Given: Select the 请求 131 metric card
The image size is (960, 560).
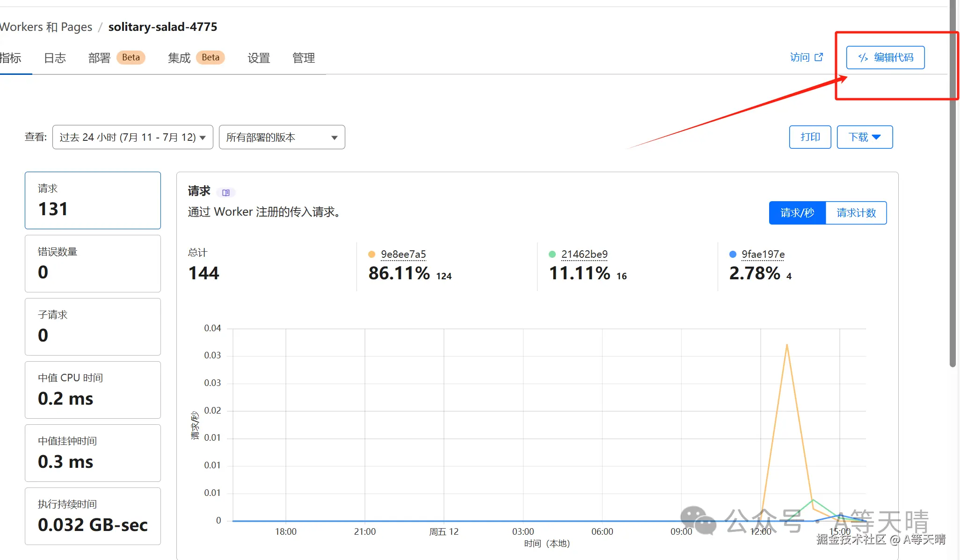Looking at the screenshot, I should (x=93, y=200).
